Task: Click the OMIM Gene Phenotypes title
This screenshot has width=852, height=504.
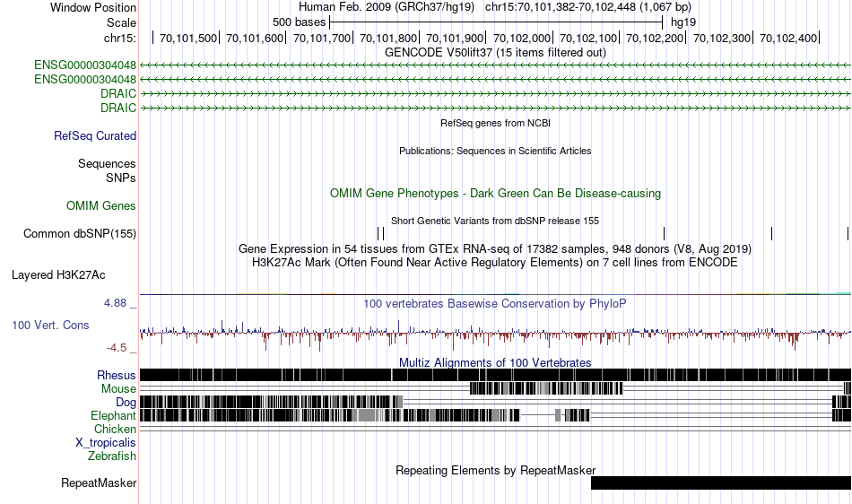Action: [496, 194]
